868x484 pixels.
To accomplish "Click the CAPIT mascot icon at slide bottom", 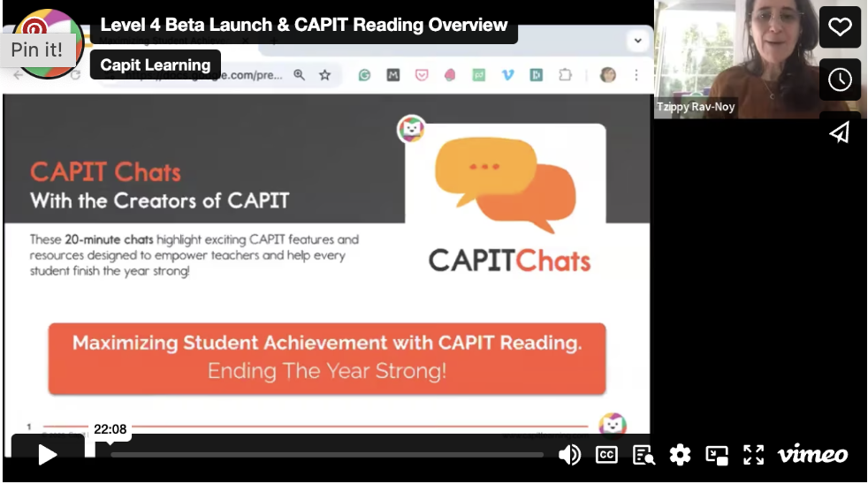I will pos(613,426).
